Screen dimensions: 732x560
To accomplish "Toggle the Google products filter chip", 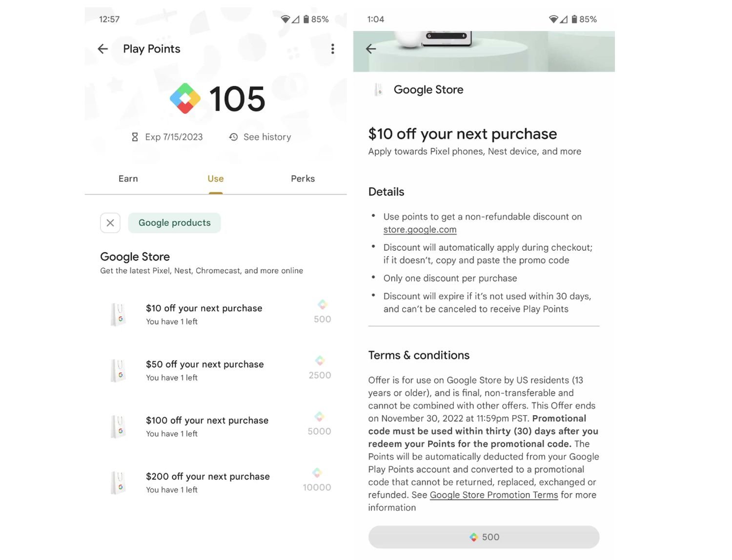I will 174,223.
